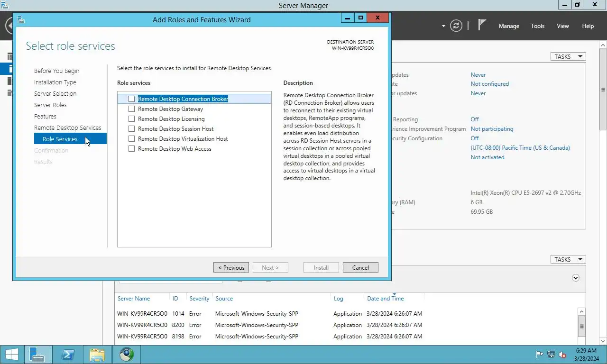Sort events by Date and Time column
Screen dimensions: 607x364
pos(386,299)
